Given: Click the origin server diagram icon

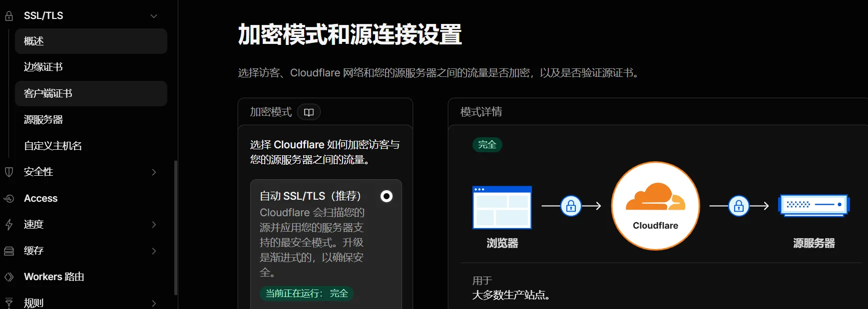Looking at the screenshot, I should 814,205.
